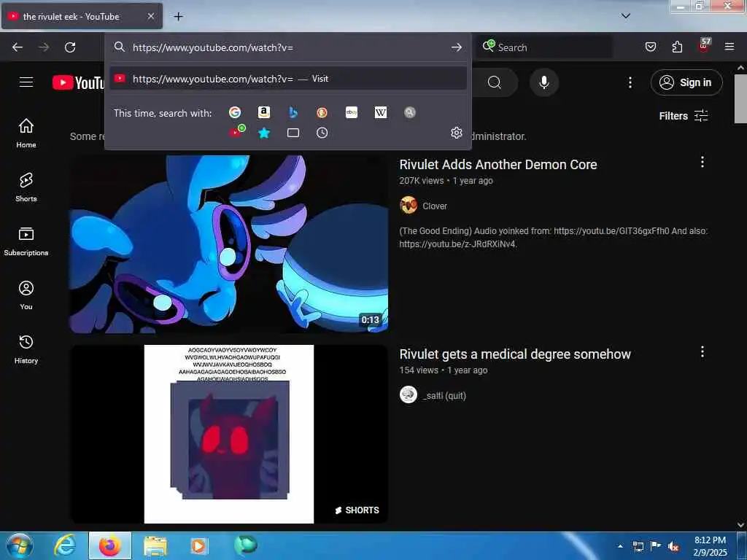Screen dimensions: 747x560
Task: Click the gray magnifier search engine icon
Action: coord(410,112)
